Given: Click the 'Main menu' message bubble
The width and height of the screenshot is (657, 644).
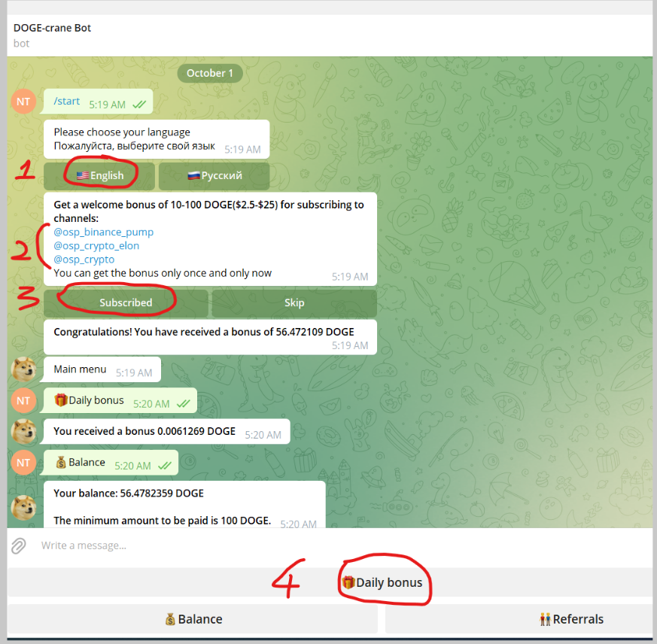Looking at the screenshot, I should click(x=102, y=369).
